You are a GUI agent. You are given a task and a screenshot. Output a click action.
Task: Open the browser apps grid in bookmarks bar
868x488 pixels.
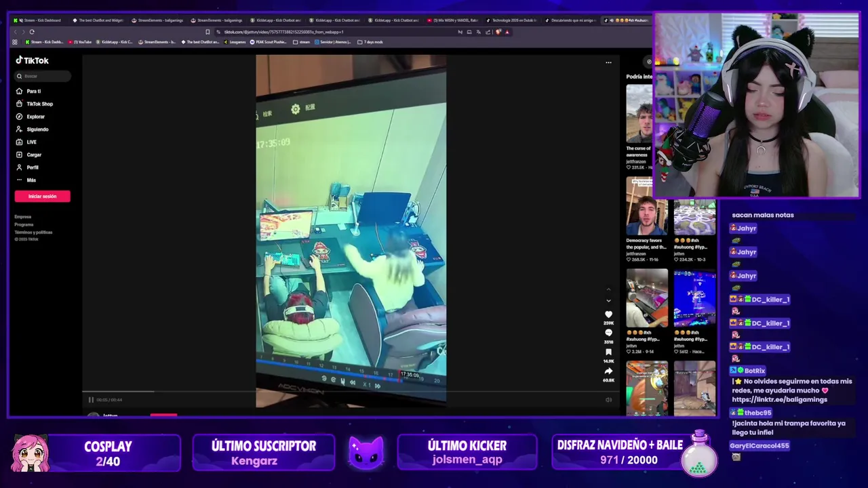click(15, 42)
